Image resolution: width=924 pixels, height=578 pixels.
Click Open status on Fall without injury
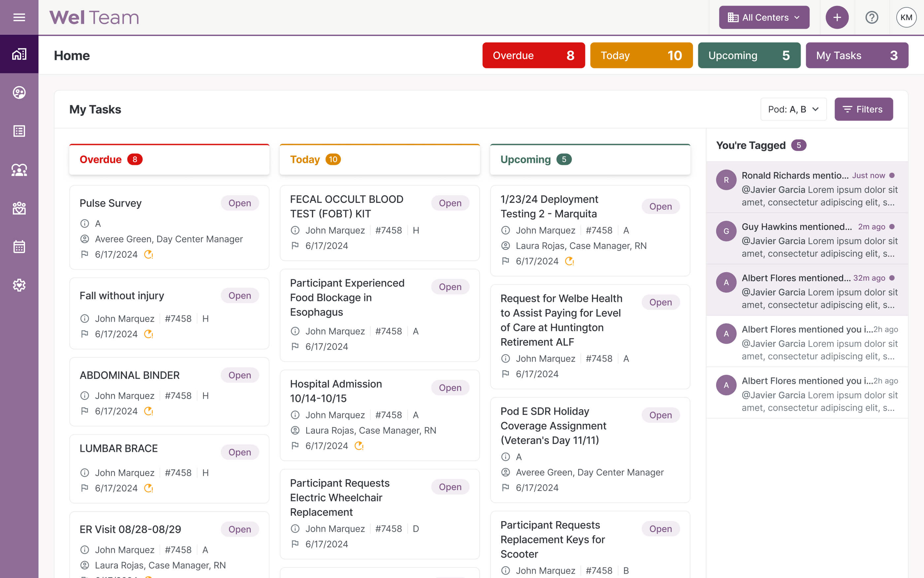240,296
